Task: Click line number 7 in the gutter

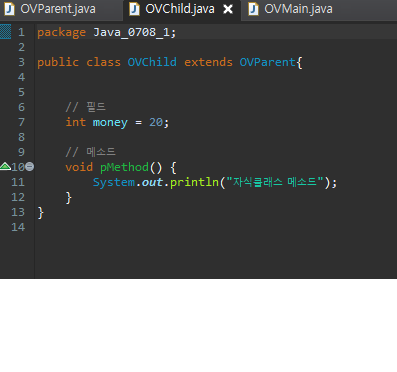Action: click(x=21, y=122)
